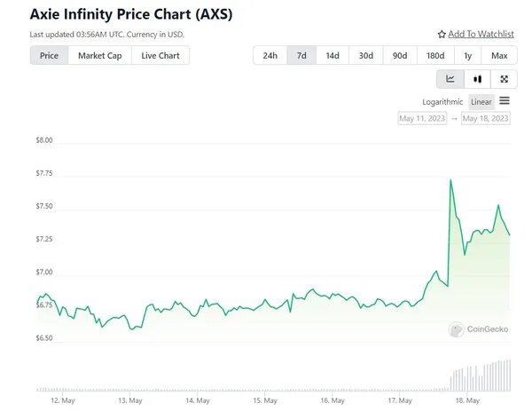Select the 24h time range
This screenshot has height=419, width=532.
point(270,56)
